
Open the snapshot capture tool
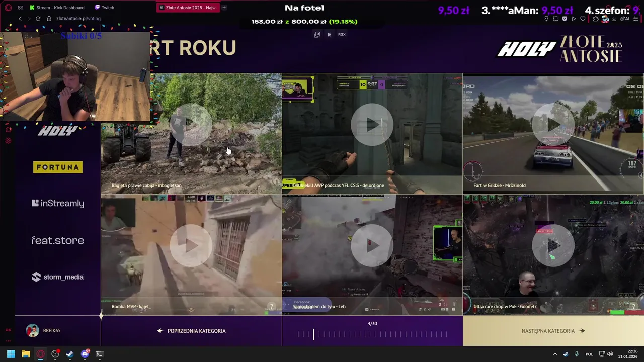click(x=555, y=19)
